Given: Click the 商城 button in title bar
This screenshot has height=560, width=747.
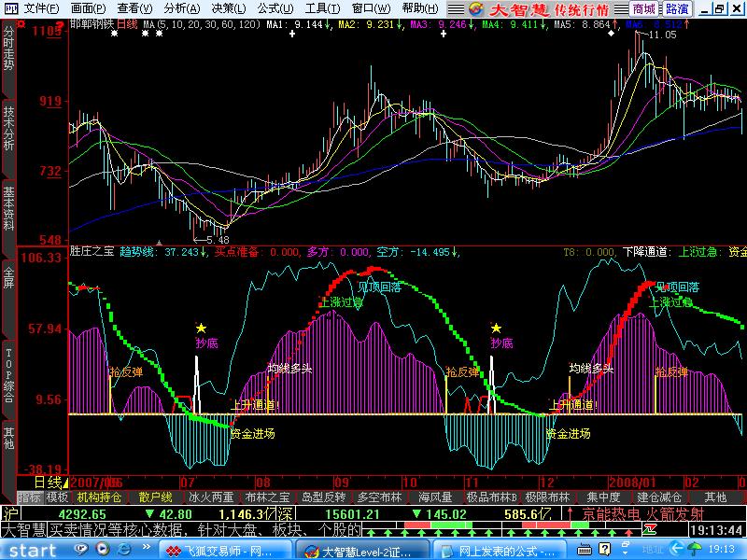Looking at the screenshot, I should tap(644, 8).
